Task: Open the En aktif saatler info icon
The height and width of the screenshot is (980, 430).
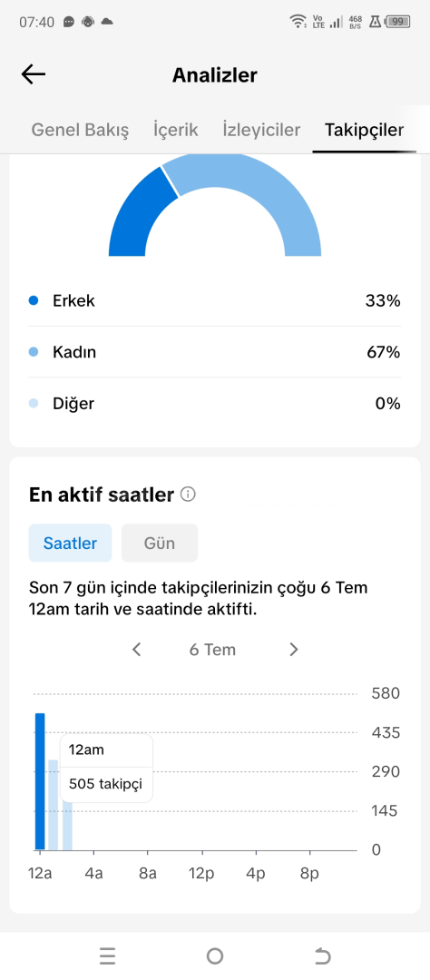Action: coord(188,495)
